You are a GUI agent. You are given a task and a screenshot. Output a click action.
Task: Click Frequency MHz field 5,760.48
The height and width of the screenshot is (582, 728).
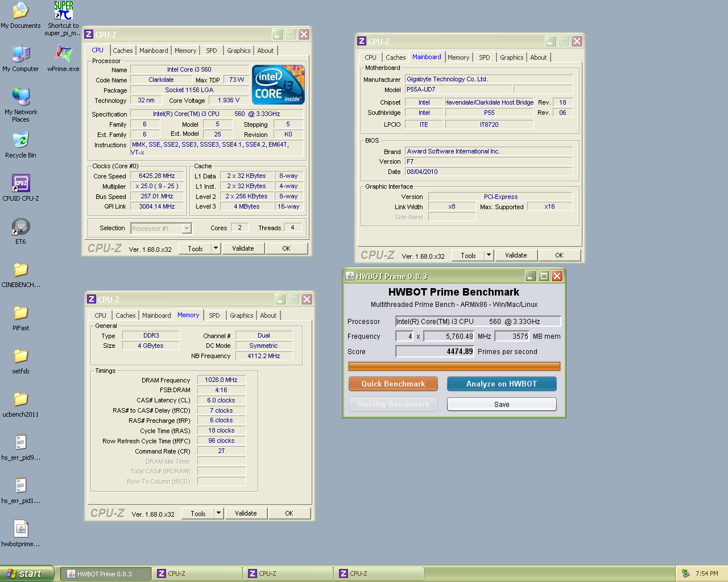[x=449, y=336]
